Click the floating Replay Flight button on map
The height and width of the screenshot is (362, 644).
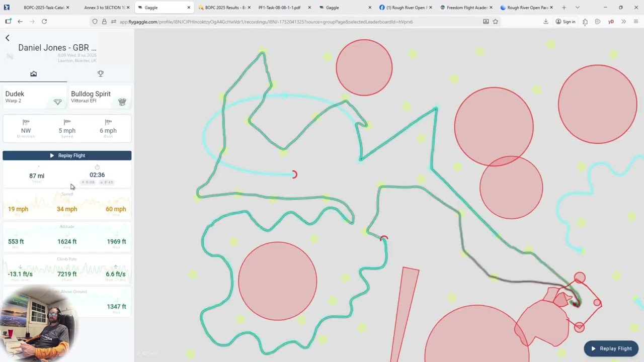click(611, 348)
